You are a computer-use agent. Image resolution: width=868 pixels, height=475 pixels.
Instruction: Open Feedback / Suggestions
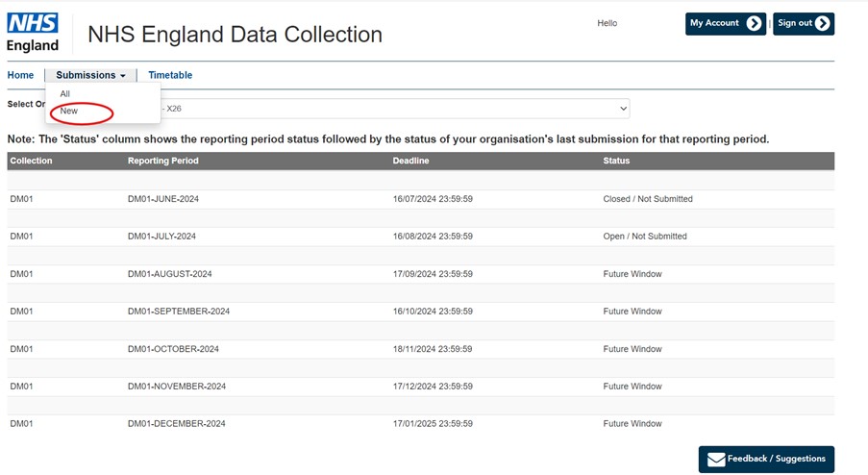click(x=766, y=459)
